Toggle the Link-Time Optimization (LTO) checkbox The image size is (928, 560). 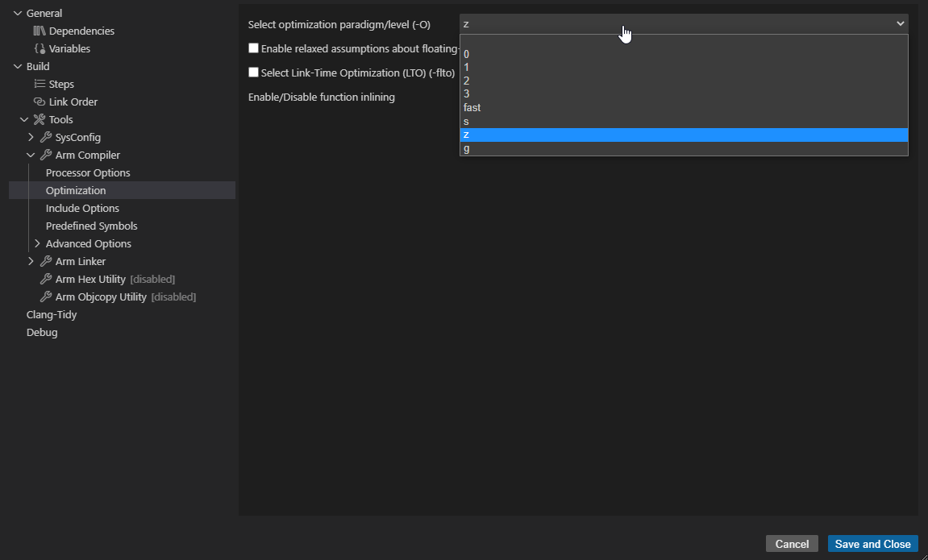(x=254, y=73)
